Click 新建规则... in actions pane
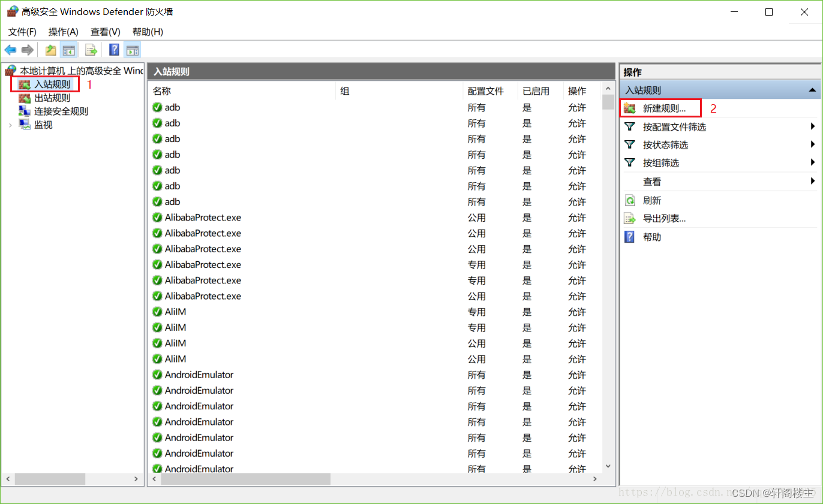The image size is (823, 504). [664, 108]
